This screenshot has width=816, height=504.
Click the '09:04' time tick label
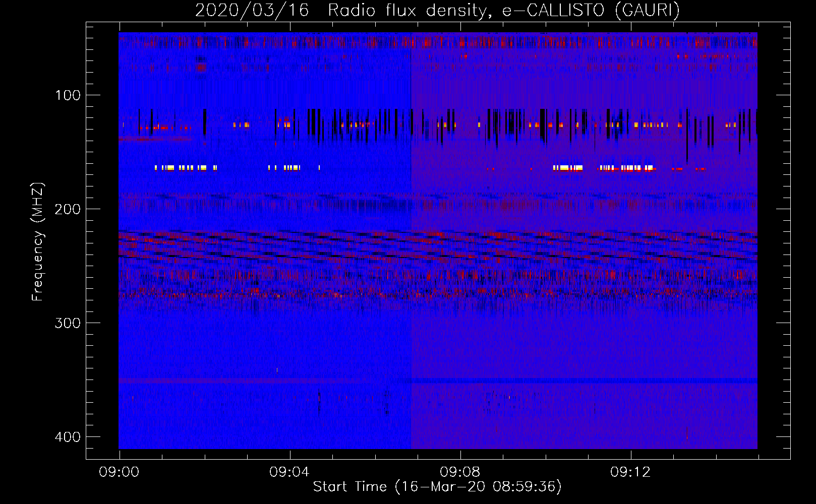(289, 472)
